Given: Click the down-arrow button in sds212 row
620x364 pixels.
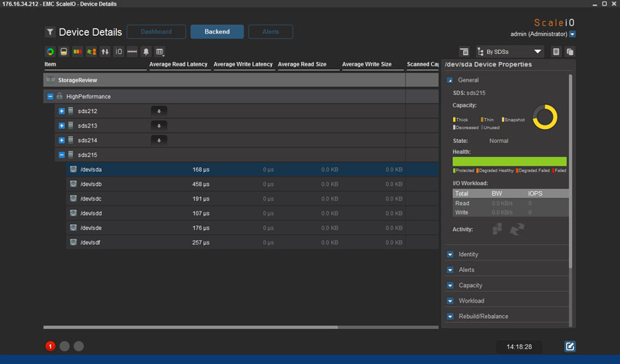Looking at the screenshot, I should tap(159, 111).
